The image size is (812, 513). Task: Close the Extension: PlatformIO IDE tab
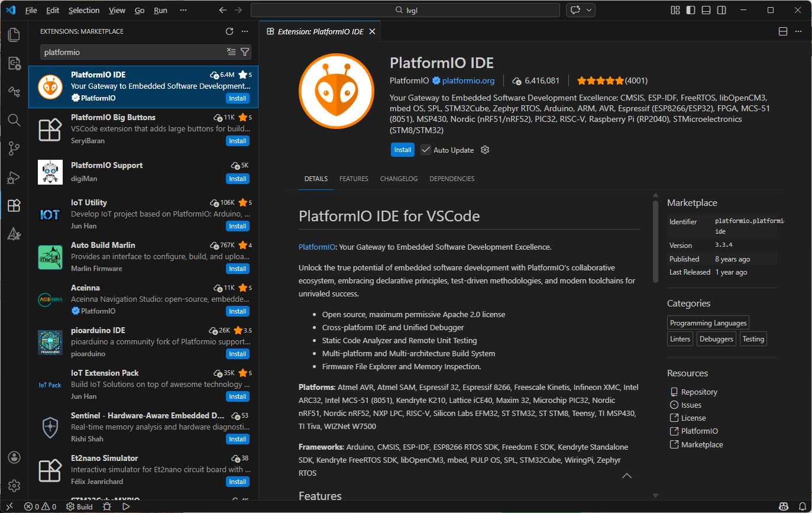372,31
